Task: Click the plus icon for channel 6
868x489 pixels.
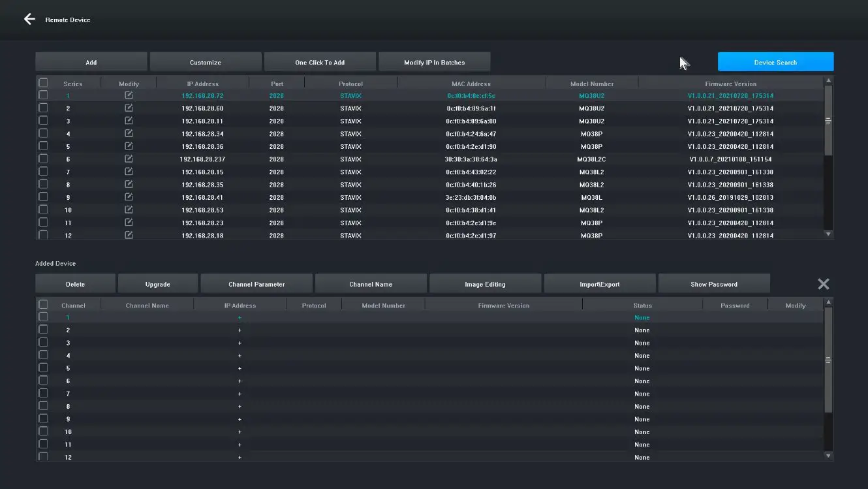Action: pyautogui.click(x=240, y=381)
